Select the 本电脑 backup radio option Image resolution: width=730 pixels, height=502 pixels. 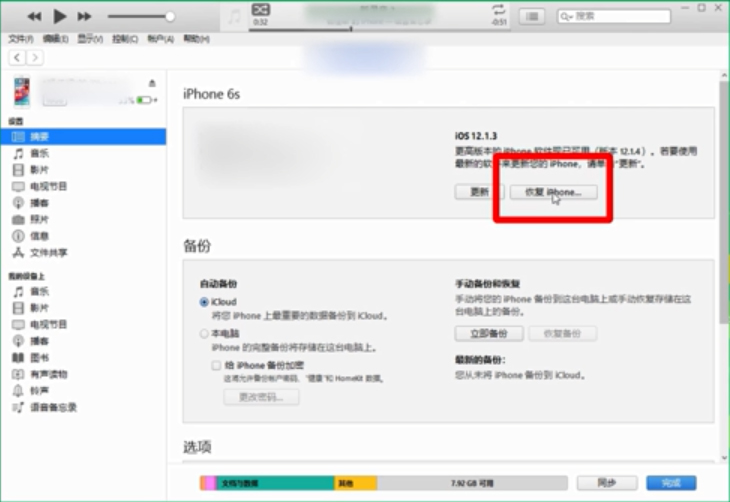[x=204, y=334]
